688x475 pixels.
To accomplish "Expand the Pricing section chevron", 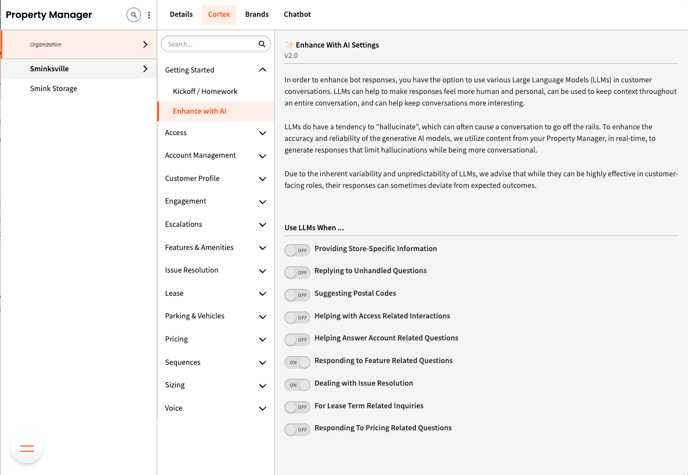I will (262, 340).
